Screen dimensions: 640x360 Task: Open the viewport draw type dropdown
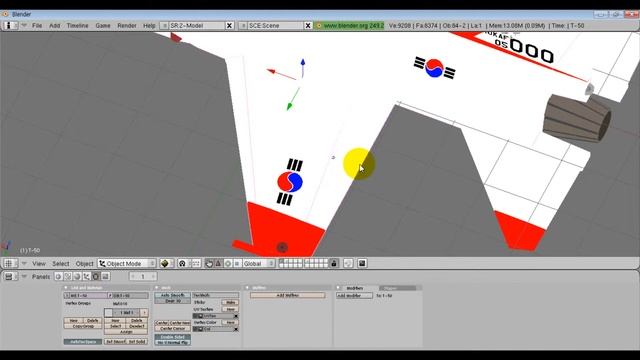click(167, 263)
